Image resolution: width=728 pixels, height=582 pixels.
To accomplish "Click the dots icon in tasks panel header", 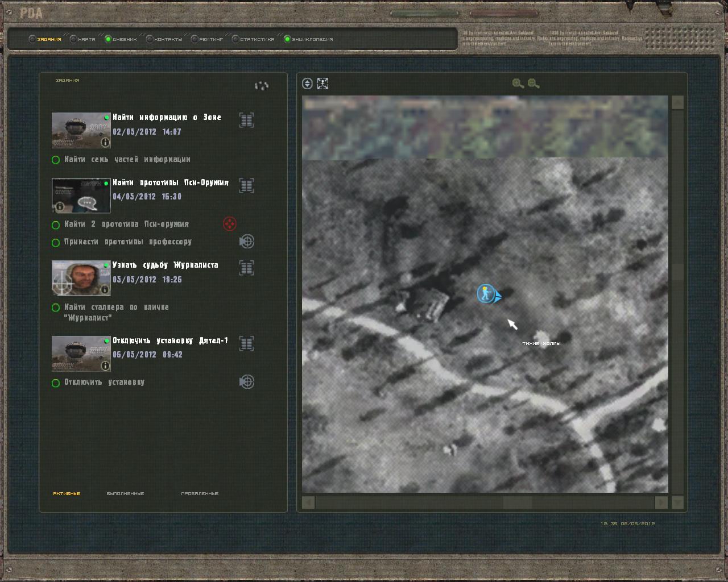I will [262, 86].
